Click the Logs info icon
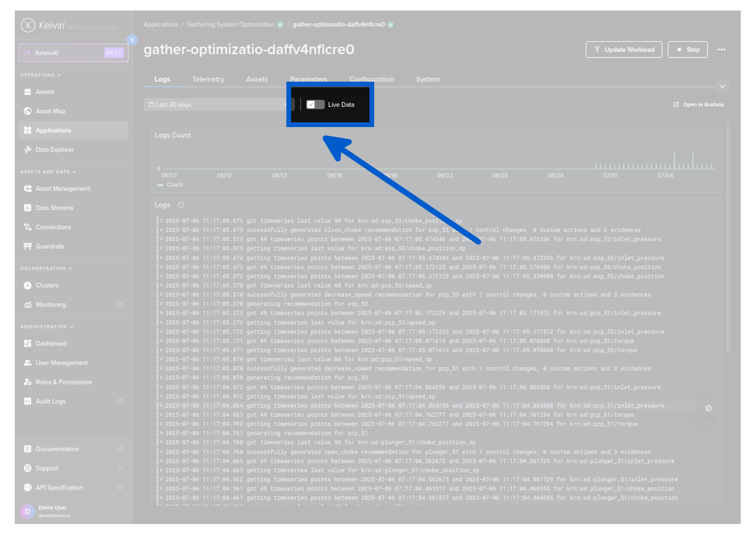The height and width of the screenshot is (535, 756). click(181, 205)
